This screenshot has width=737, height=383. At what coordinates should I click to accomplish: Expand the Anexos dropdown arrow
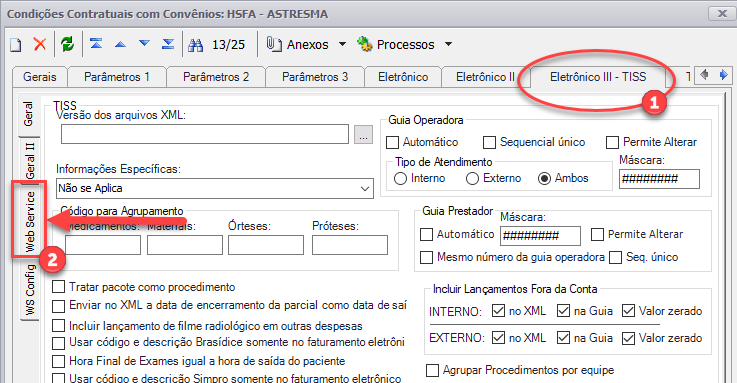click(342, 44)
